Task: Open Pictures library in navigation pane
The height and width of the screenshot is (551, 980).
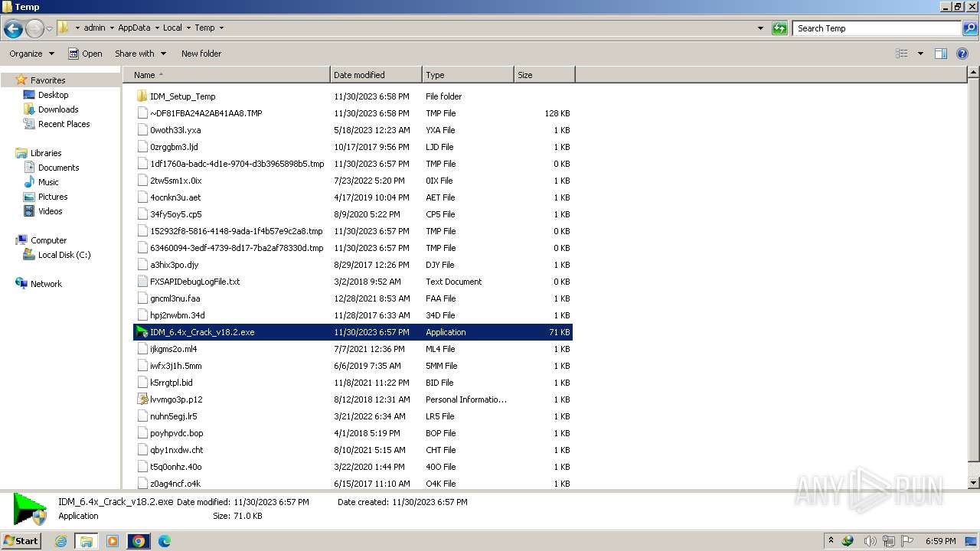Action: click(53, 197)
